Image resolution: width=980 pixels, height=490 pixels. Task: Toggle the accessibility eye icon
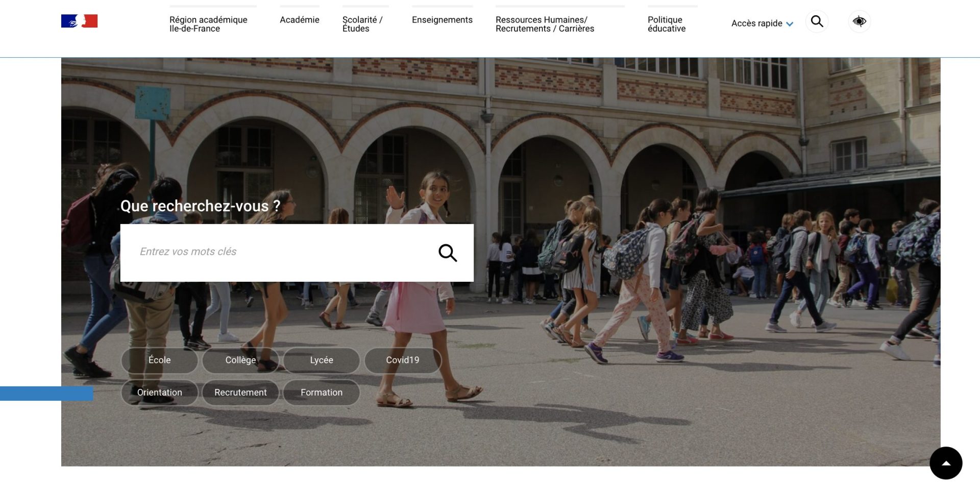pyautogui.click(x=859, y=21)
